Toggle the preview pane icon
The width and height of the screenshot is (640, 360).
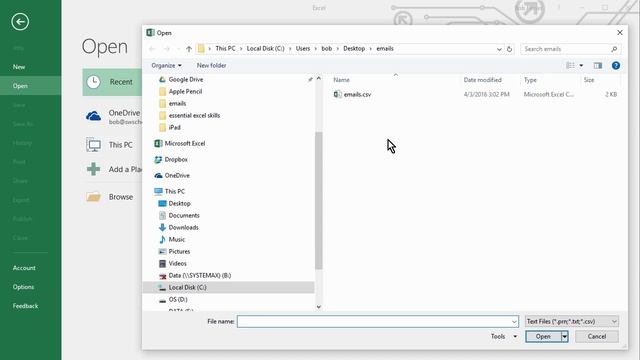pos(598,65)
